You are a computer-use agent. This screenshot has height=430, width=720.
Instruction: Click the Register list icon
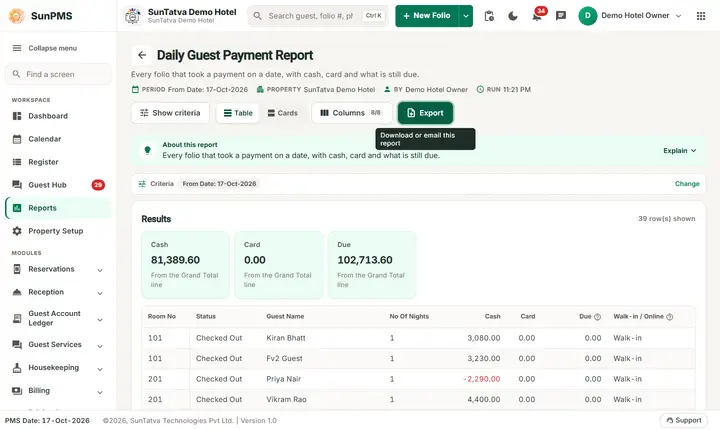(x=17, y=162)
